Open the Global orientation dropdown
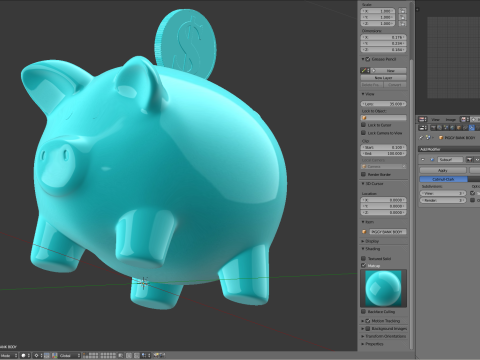The image size is (480, 360). click(x=69, y=356)
